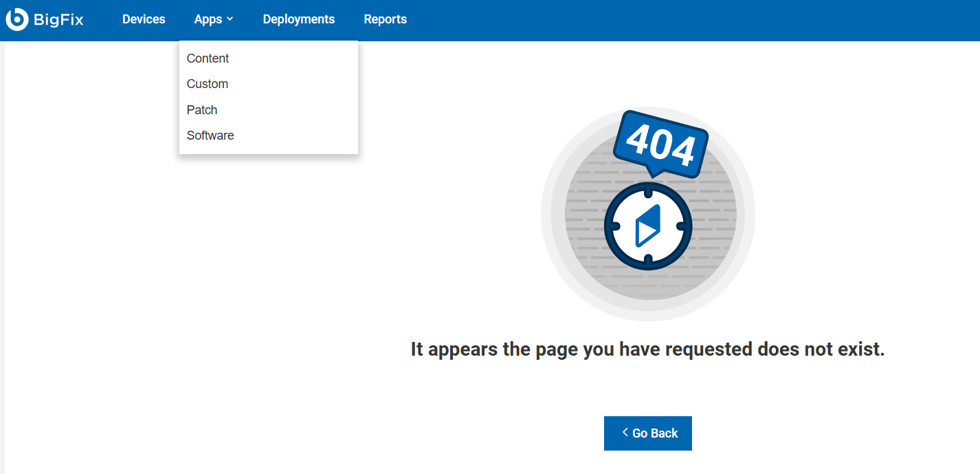This screenshot has height=474, width=980.
Task: Open the Reports section
Action: 385,19
